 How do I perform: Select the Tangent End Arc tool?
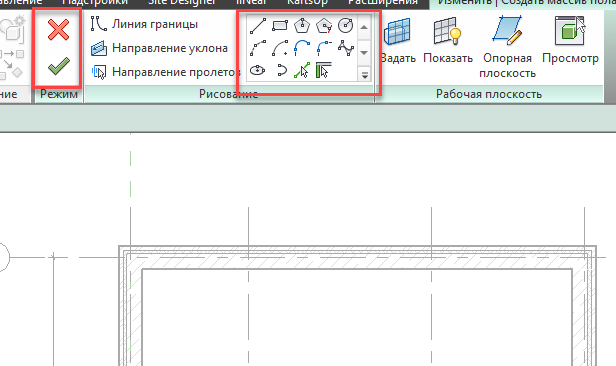coord(302,49)
